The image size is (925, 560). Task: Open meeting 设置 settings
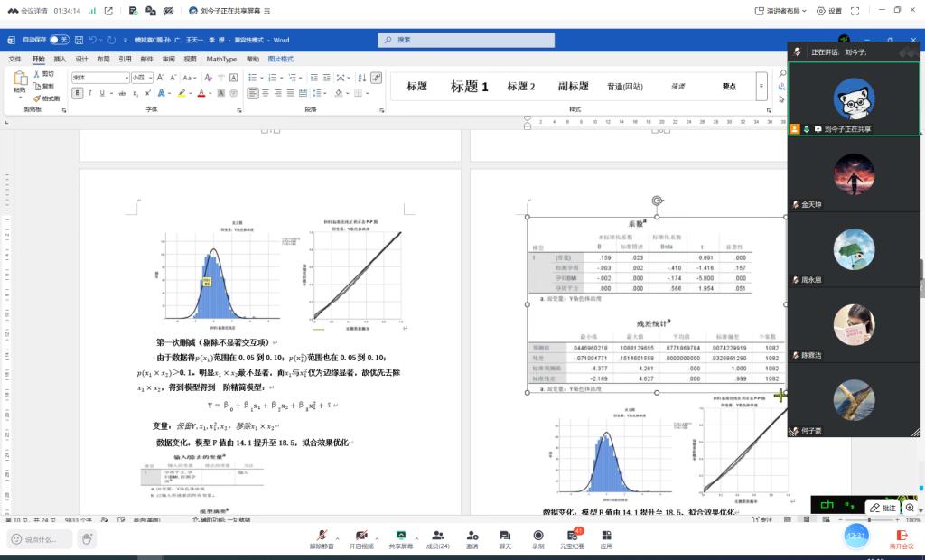coord(829,11)
